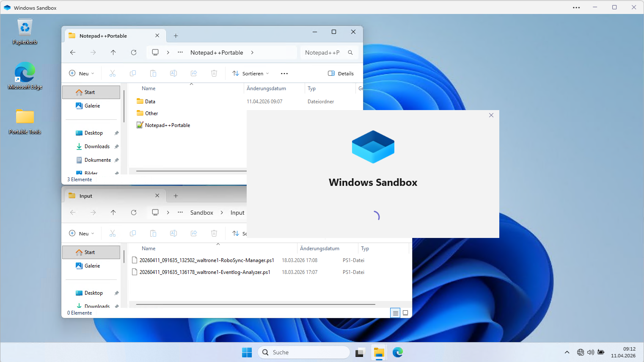Add a new tab next to Notepad++Portable tab

tap(176, 36)
